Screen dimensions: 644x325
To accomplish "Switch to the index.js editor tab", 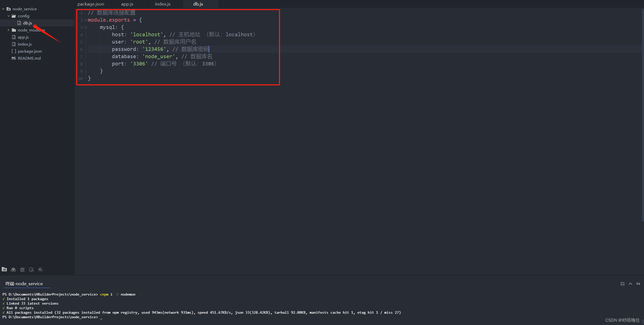I will 163,4.
